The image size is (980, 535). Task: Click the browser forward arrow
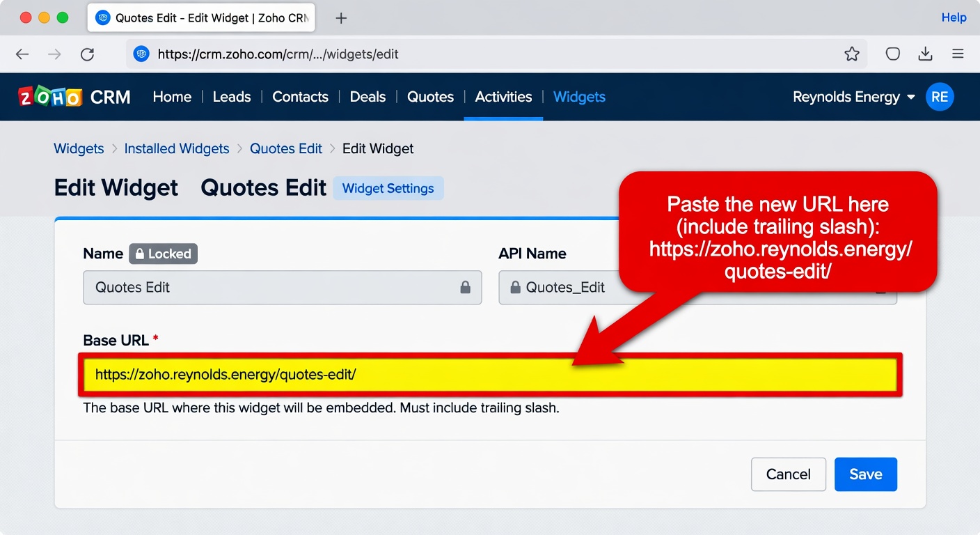pyautogui.click(x=54, y=54)
